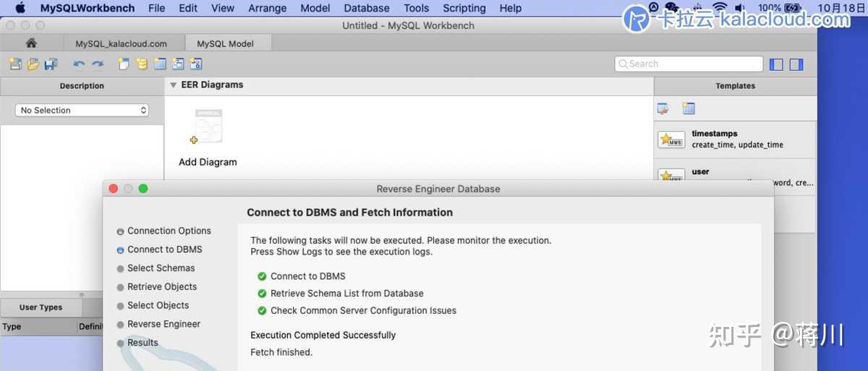Open the template editor in Templates panel

tap(663, 109)
